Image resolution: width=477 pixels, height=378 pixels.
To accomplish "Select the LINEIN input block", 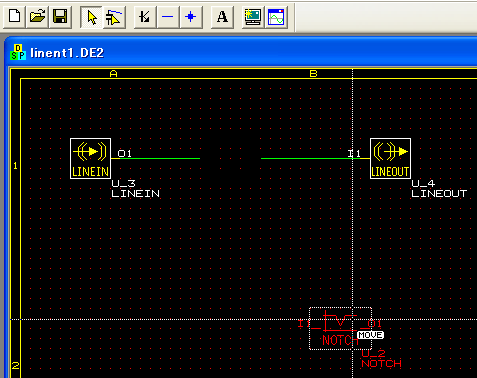I will click(x=90, y=159).
